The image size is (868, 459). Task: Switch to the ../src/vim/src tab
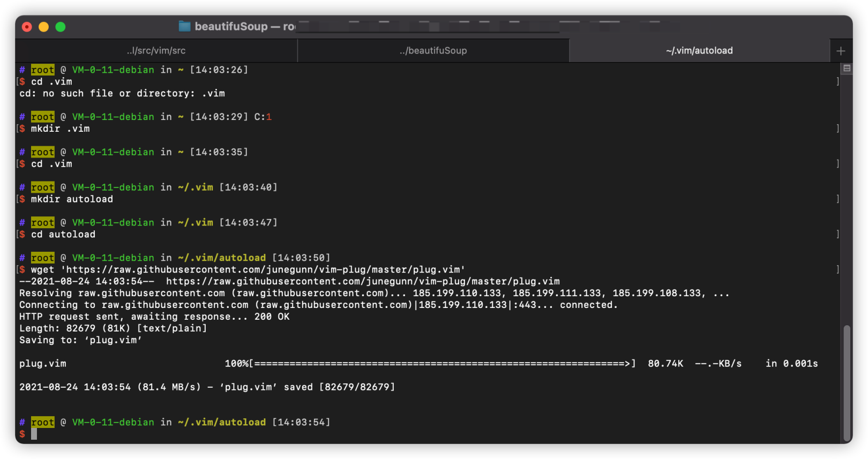[156, 50]
